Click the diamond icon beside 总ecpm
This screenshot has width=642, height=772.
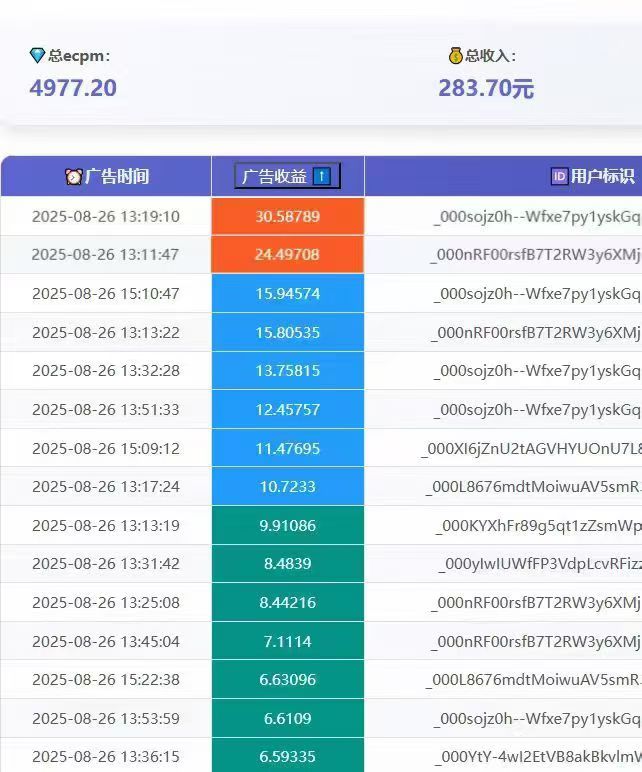tap(37, 56)
